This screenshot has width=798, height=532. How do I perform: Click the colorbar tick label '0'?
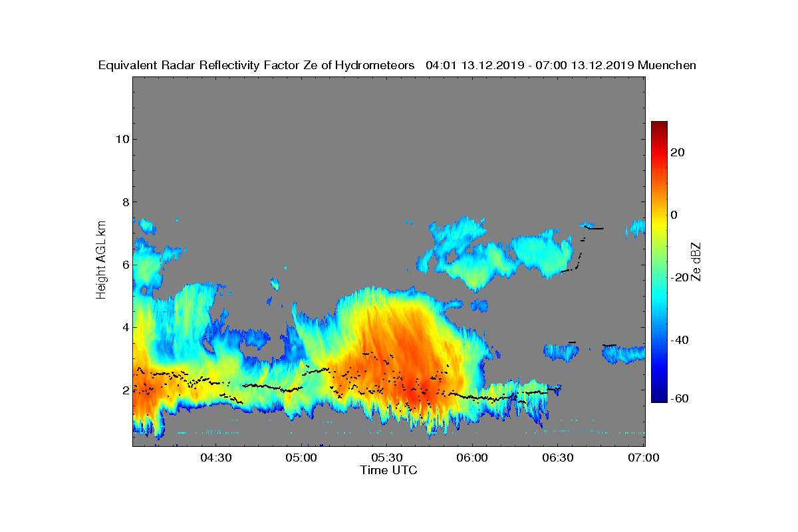coord(674,215)
